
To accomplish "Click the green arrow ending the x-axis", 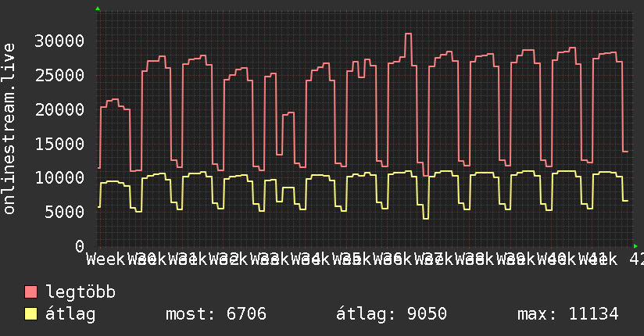I will coord(635,246).
